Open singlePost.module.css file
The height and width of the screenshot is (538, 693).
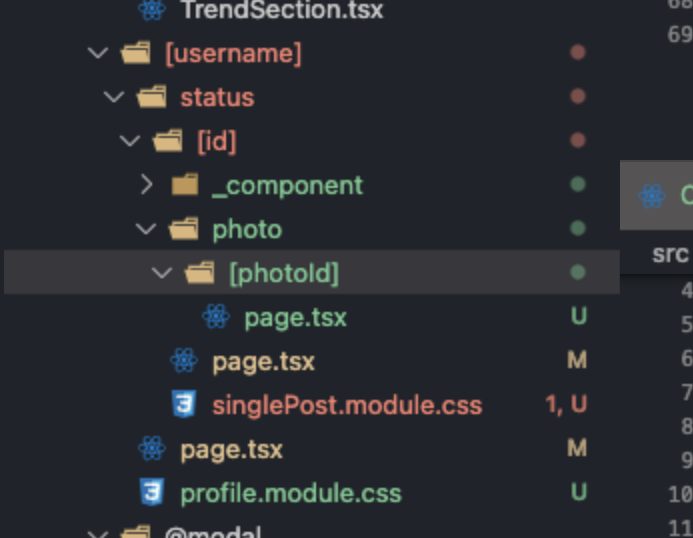click(x=347, y=405)
